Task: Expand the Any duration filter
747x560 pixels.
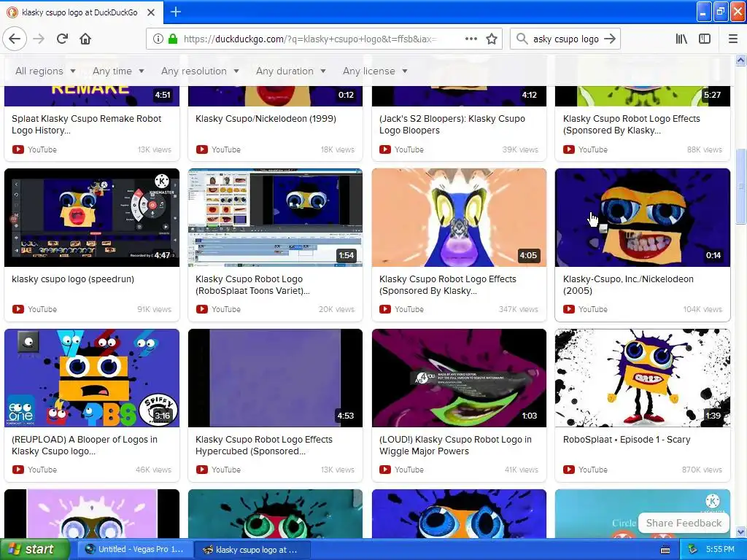Action: click(x=290, y=71)
